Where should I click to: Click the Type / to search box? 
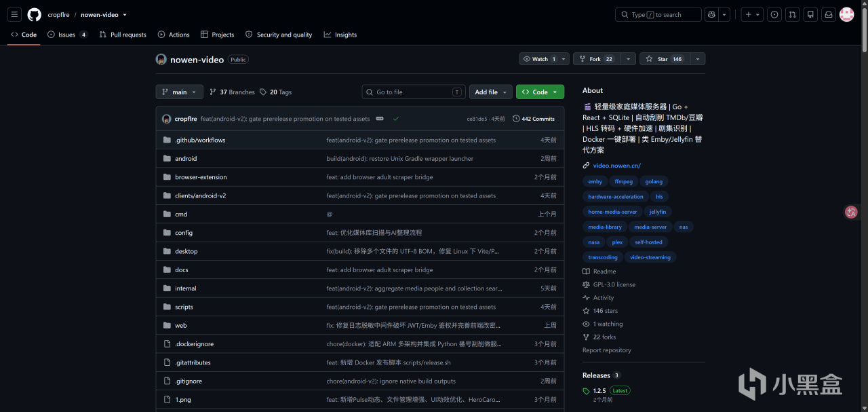pos(658,14)
